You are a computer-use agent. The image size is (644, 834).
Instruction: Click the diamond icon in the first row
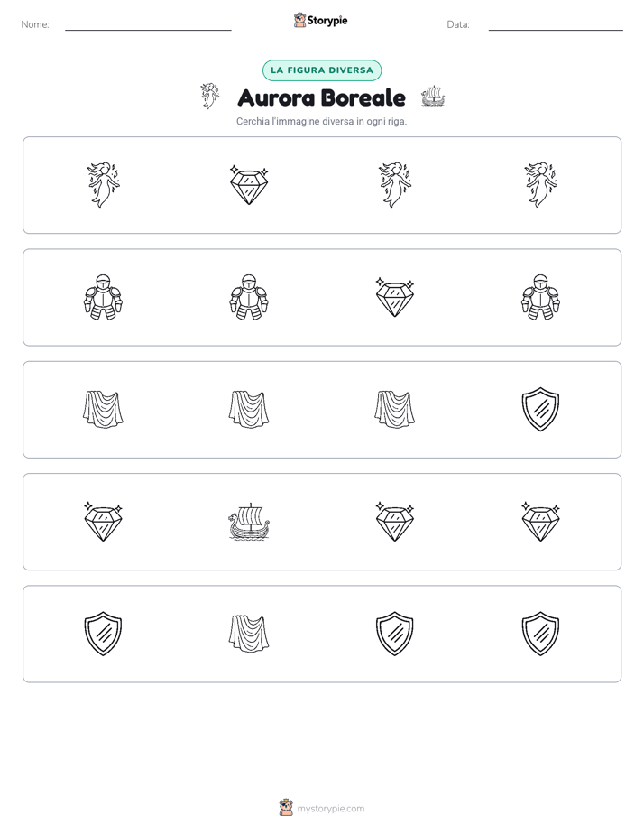(x=249, y=185)
